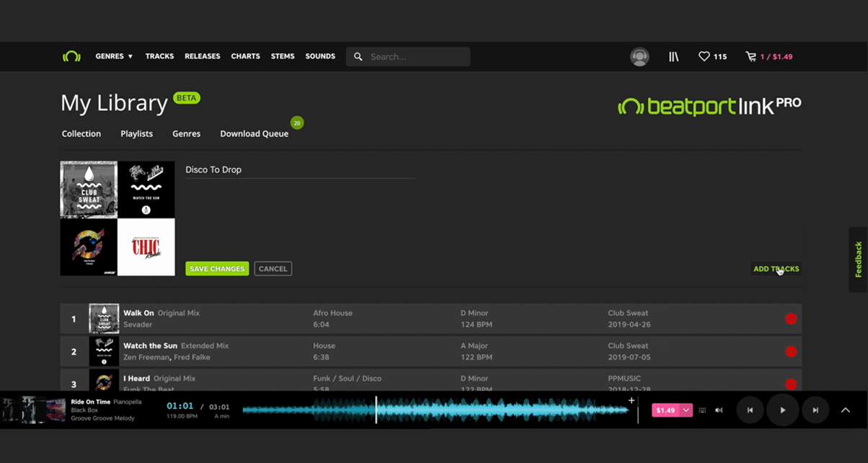Click the player artwork thumbnails
The image size is (868, 463).
coord(34,410)
